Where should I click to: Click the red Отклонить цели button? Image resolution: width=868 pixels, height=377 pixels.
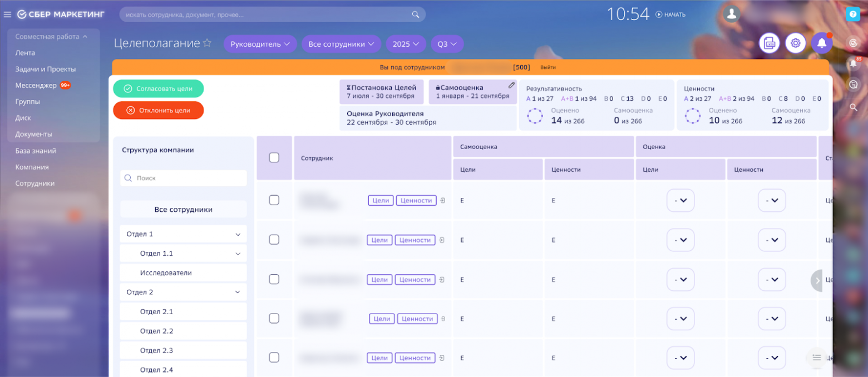(159, 110)
